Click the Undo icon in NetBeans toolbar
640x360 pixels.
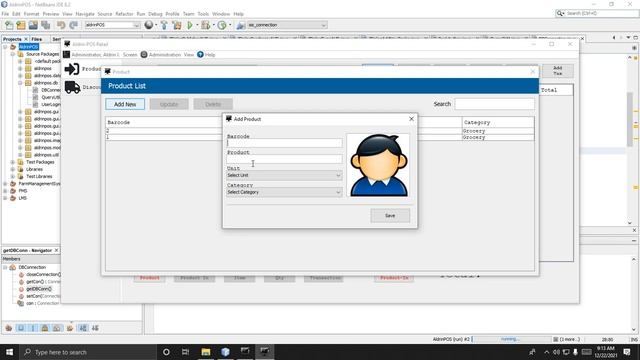61,25
